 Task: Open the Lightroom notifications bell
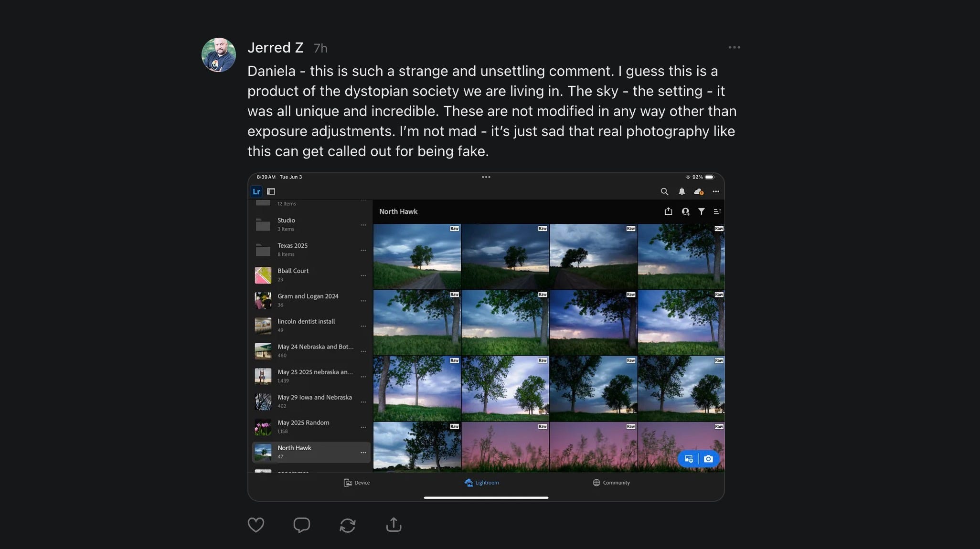682,191
